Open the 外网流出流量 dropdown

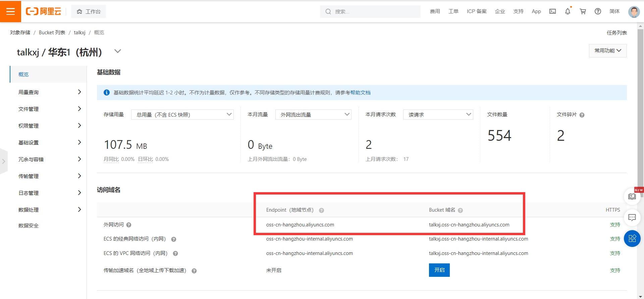pyautogui.click(x=313, y=115)
